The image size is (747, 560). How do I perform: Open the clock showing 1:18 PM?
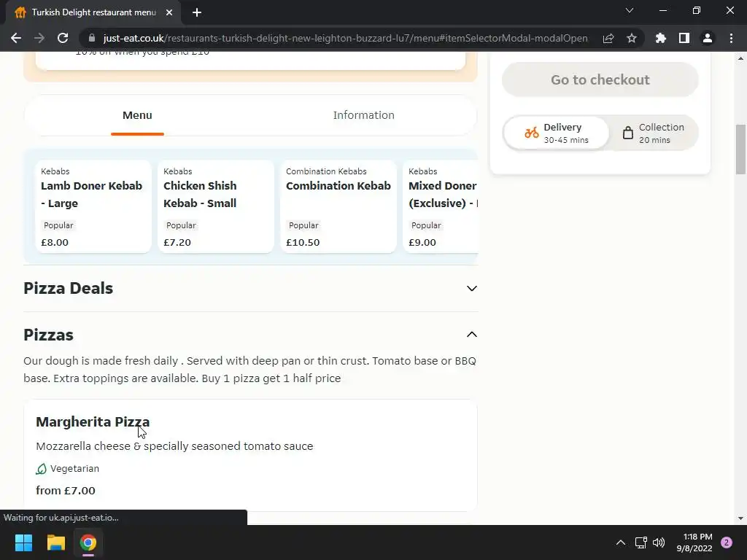pyautogui.click(x=694, y=542)
